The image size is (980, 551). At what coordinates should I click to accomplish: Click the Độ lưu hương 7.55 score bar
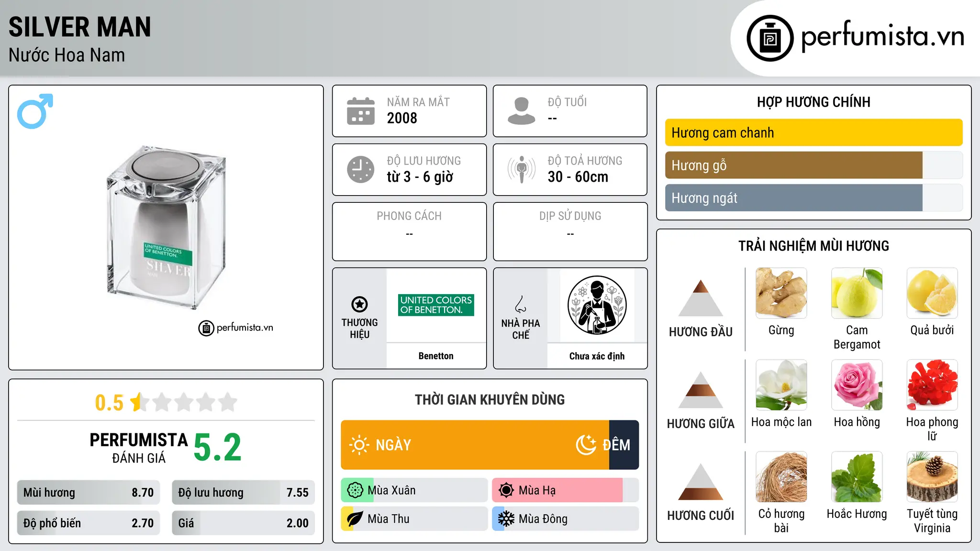coord(243,493)
